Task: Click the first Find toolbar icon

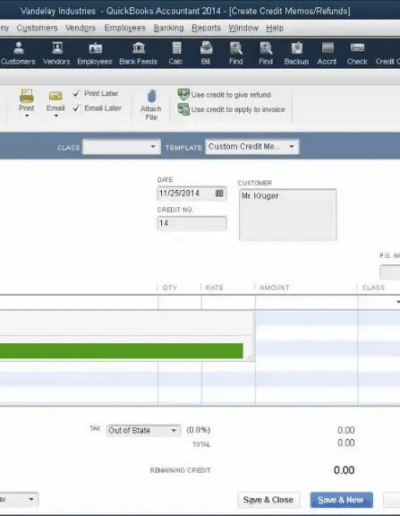Action: pyautogui.click(x=236, y=53)
